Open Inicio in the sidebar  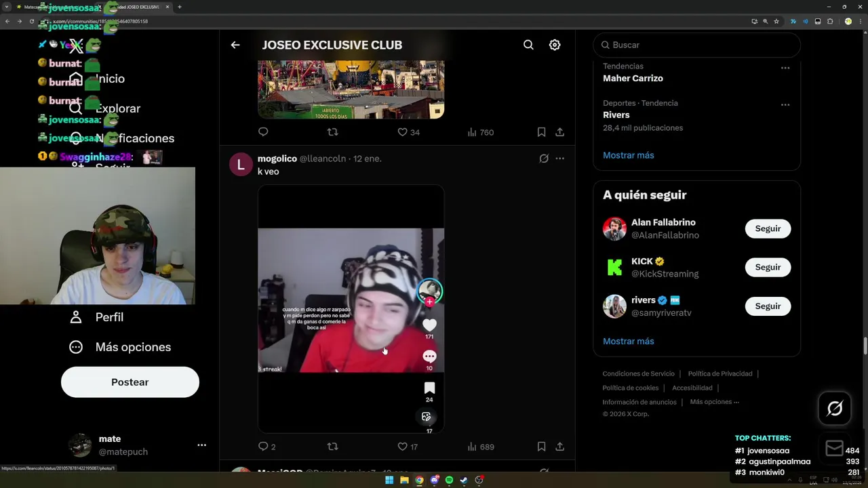[x=98, y=79]
